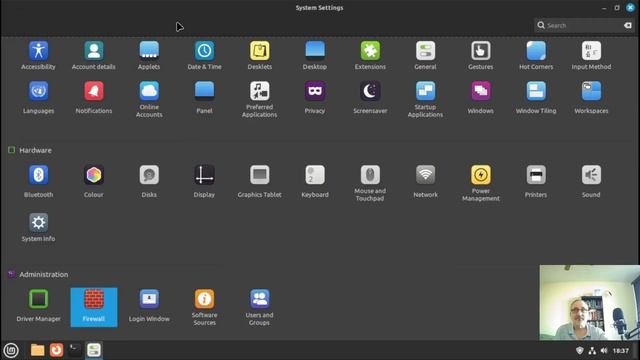This screenshot has width=640, height=360.
Task: Open System Info
Action: pos(38,228)
